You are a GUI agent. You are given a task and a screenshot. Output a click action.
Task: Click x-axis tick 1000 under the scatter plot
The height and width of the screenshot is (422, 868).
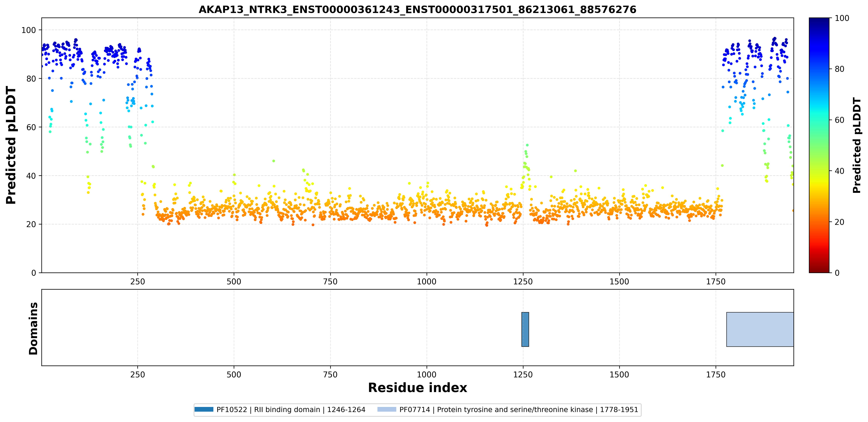pos(427,282)
